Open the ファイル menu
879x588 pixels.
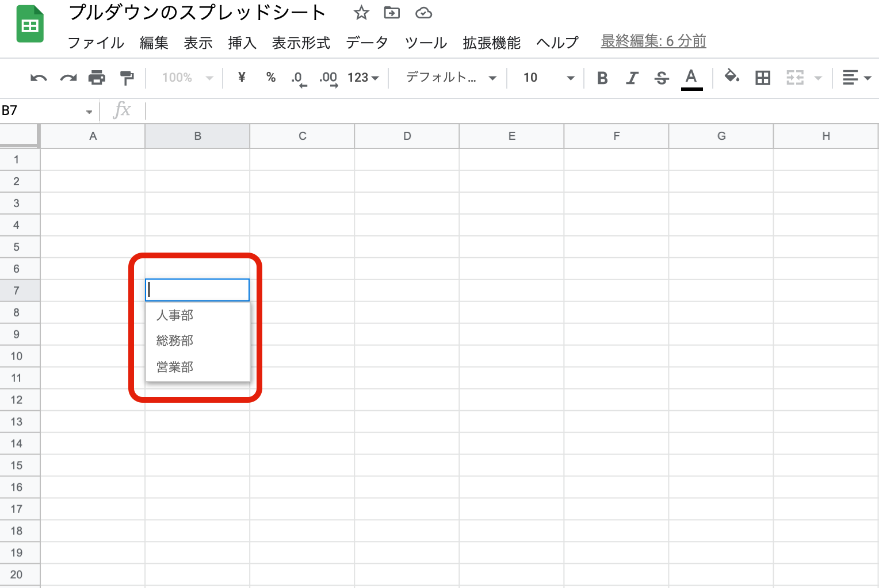[x=96, y=43]
